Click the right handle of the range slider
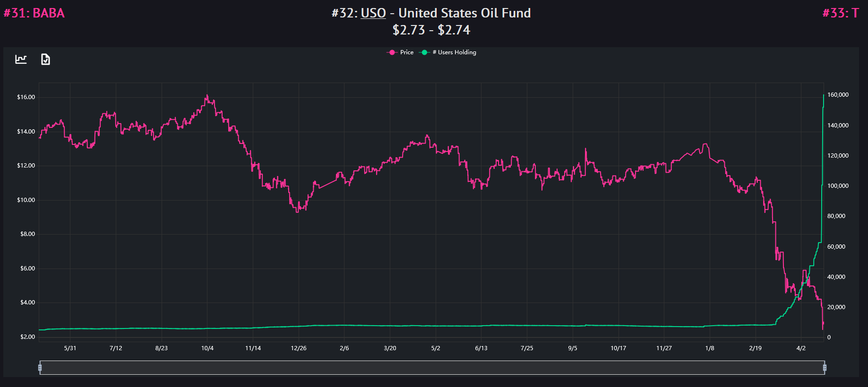This screenshot has width=868, height=387. pos(825,368)
